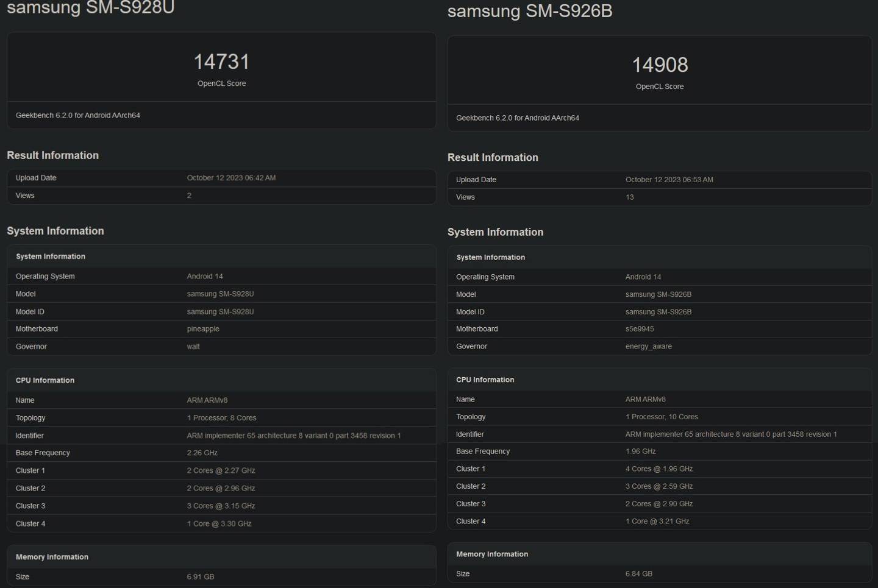Click the samsung SM-S928U page title
878x588 pixels.
pyautogui.click(x=90, y=7)
